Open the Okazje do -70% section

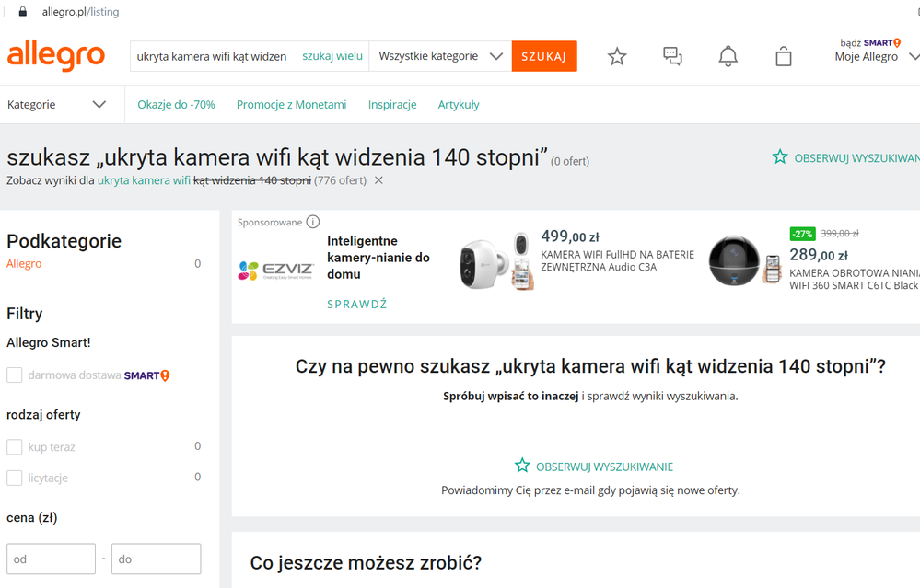coord(176,104)
